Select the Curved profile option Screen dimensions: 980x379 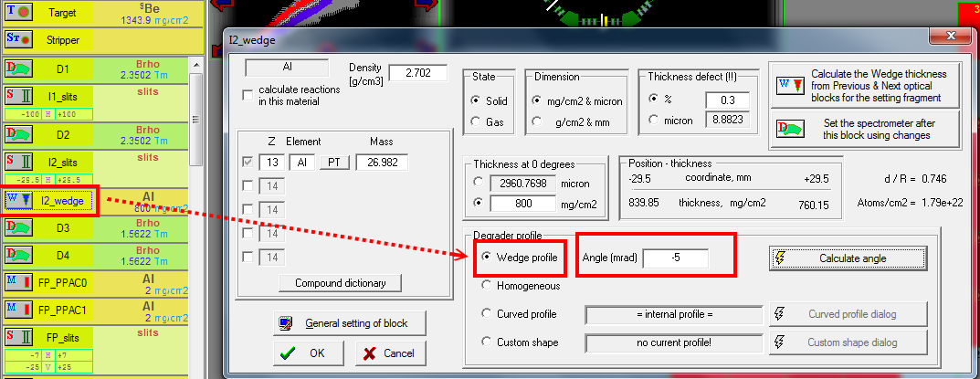[488, 314]
